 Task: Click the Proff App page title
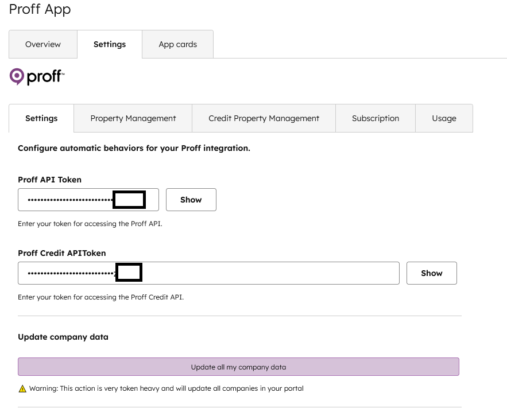(x=40, y=9)
